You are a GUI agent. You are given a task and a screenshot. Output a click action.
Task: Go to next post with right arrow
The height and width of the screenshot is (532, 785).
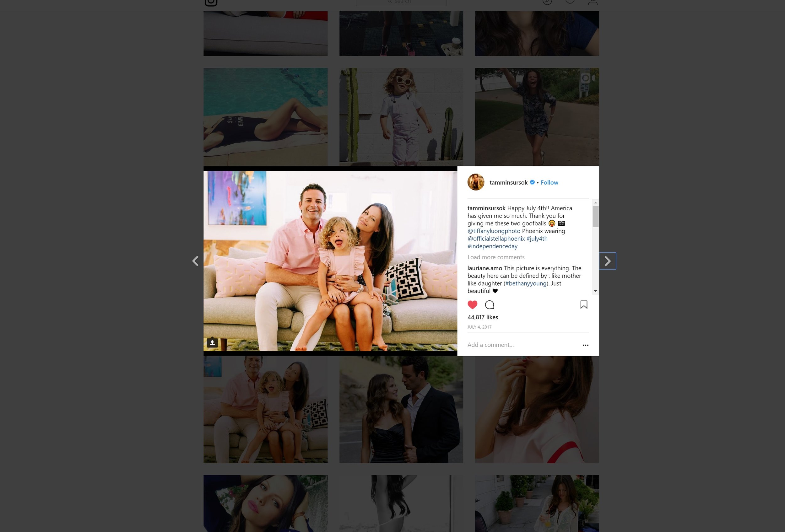click(x=607, y=261)
